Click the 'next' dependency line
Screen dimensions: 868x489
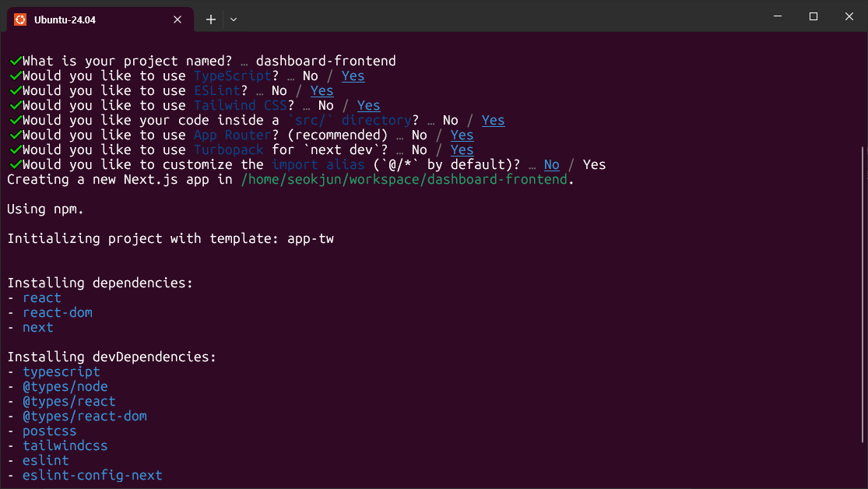38,327
